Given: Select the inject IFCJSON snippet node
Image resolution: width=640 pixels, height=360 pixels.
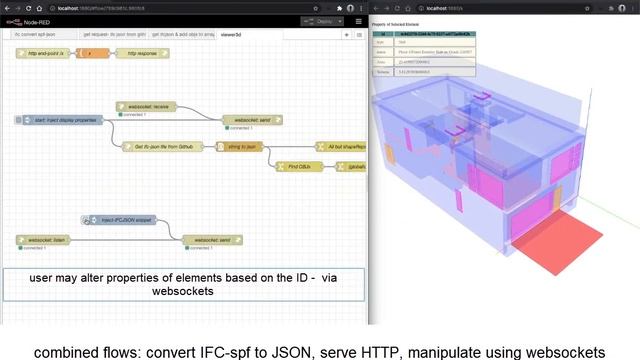Looking at the screenshot, I should pos(122,220).
